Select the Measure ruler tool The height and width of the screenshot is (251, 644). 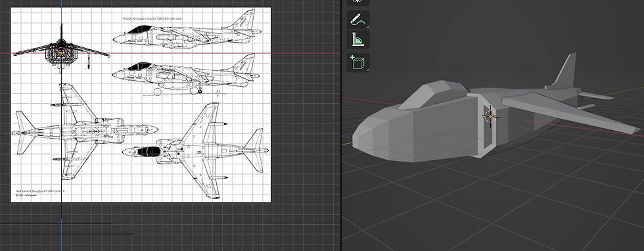(x=357, y=39)
